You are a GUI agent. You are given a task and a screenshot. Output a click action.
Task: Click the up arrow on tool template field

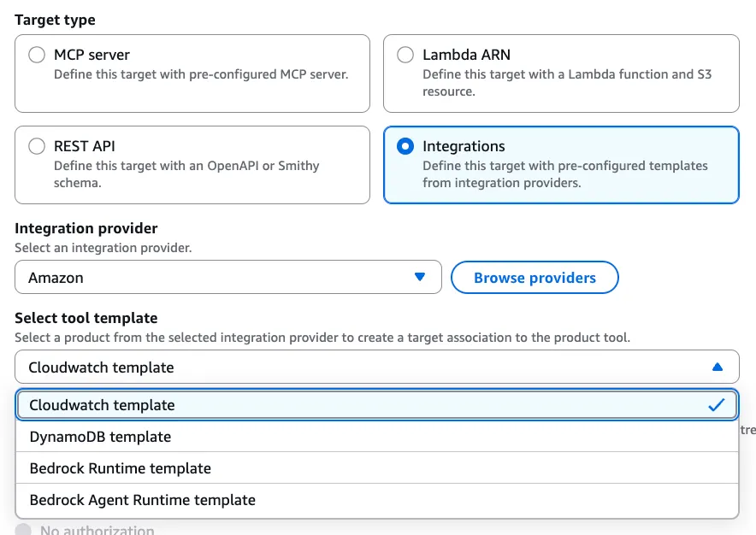tap(718, 367)
